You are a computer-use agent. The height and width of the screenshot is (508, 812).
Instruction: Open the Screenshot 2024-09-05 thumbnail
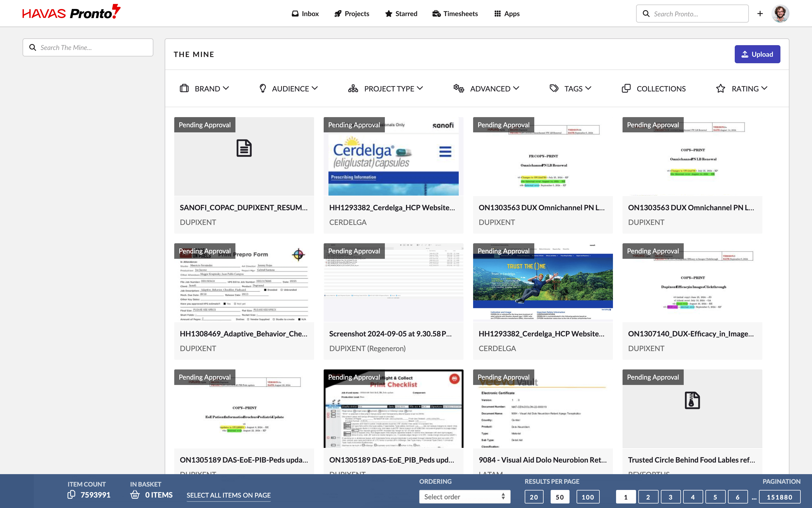pyautogui.click(x=393, y=282)
